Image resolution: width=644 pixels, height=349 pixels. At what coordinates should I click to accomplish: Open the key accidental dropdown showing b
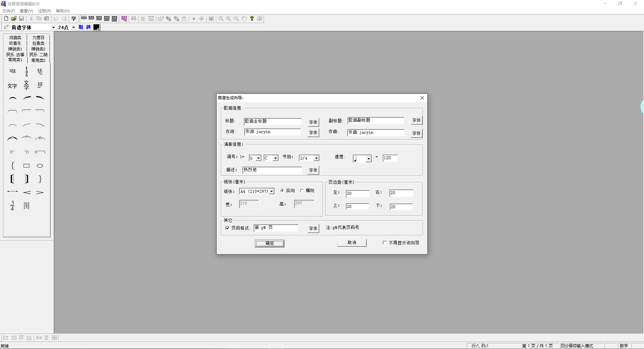pos(258,158)
